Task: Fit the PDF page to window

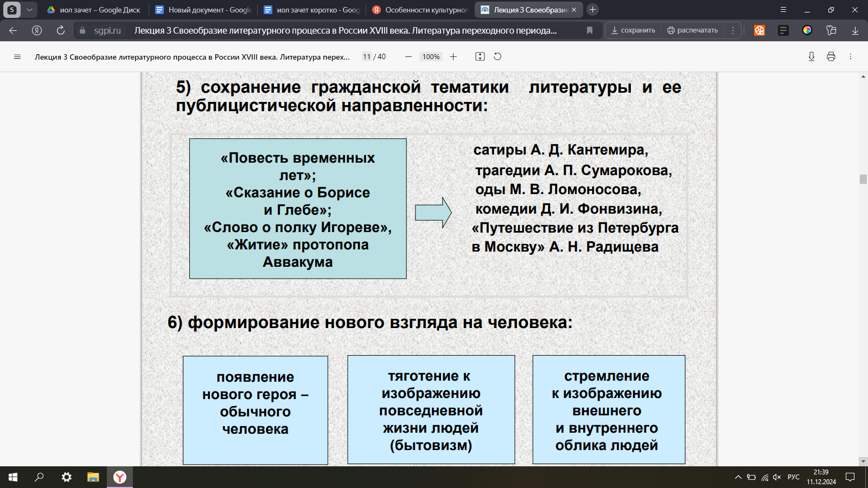Action: point(480,56)
